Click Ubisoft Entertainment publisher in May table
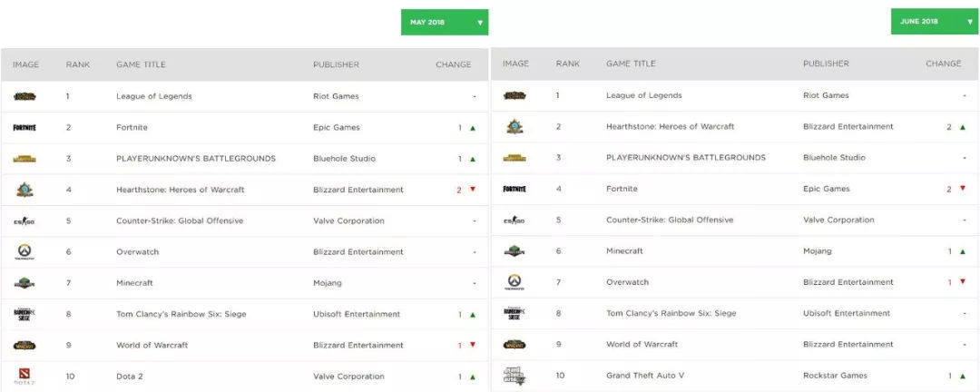The image size is (980, 392). tap(357, 314)
